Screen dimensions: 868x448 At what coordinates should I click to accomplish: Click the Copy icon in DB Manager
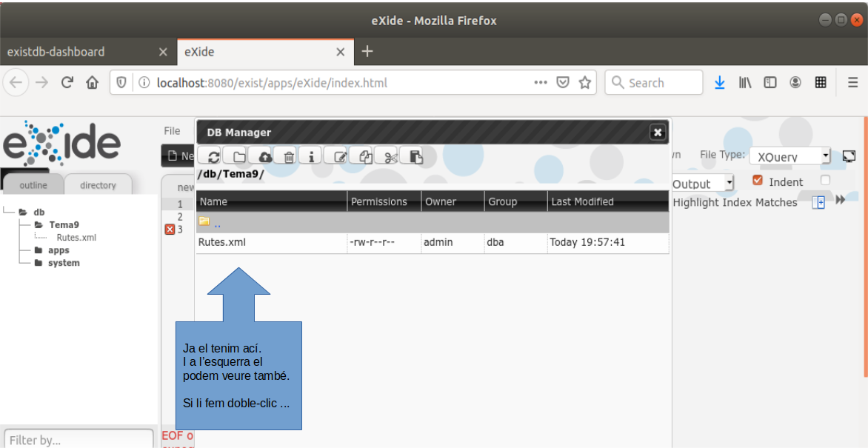(365, 156)
